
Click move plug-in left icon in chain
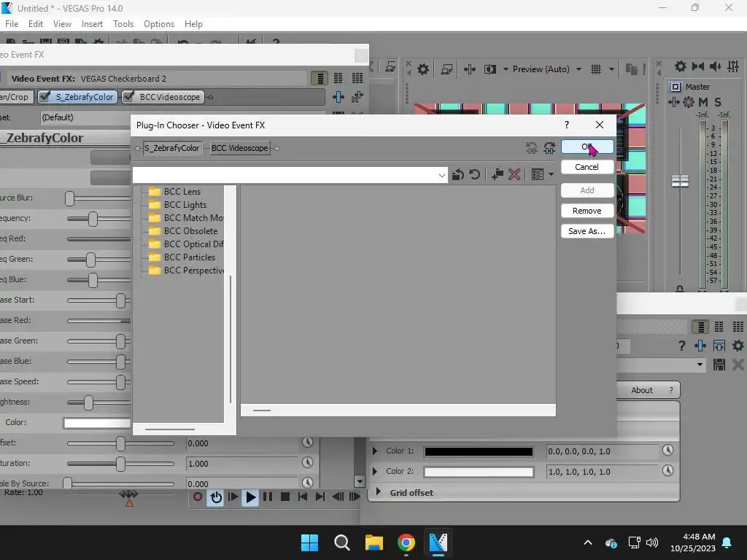tap(532, 148)
